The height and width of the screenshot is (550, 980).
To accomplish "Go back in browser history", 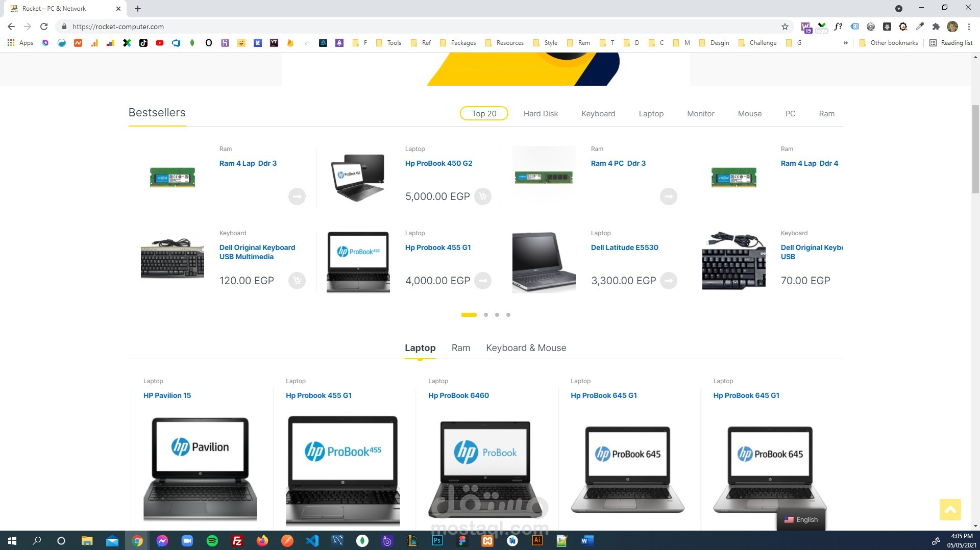I will [x=11, y=27].
